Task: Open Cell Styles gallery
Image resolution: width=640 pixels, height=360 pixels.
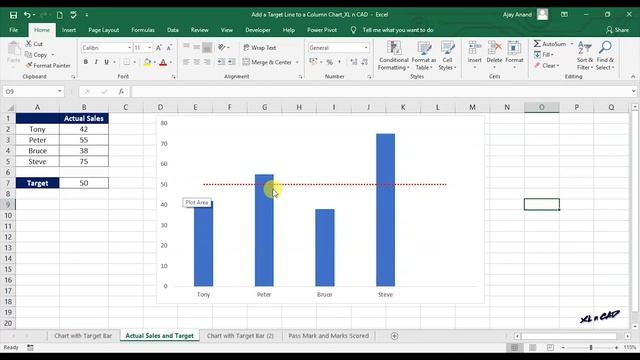Action: [x=447, y=56]
